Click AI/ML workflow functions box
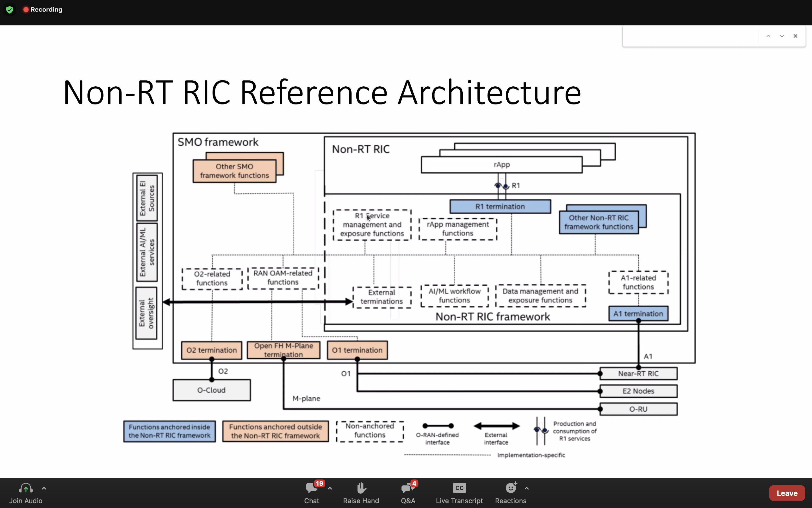Viewport: 812px width, 508px height. 454,296
